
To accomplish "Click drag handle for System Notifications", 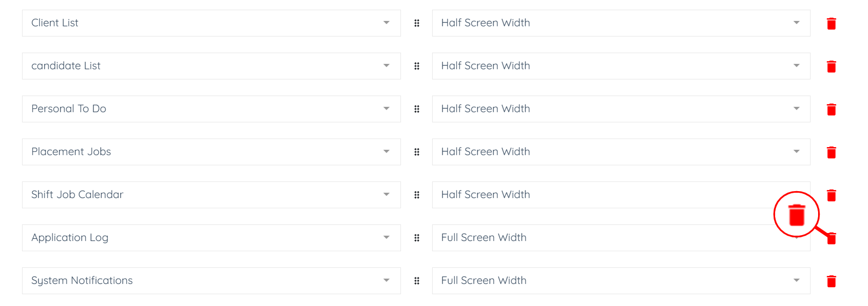I will pyautogui.click(x=417, y=281).
